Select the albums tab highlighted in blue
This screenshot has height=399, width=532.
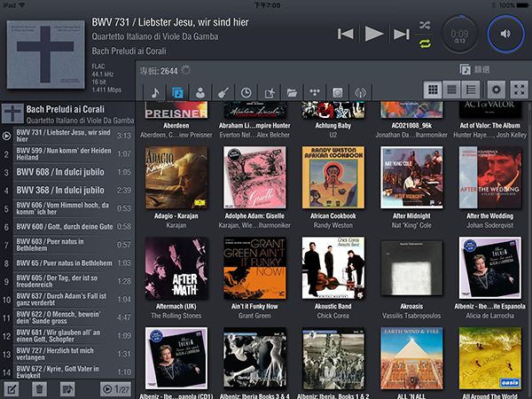(x=177, y=92)
